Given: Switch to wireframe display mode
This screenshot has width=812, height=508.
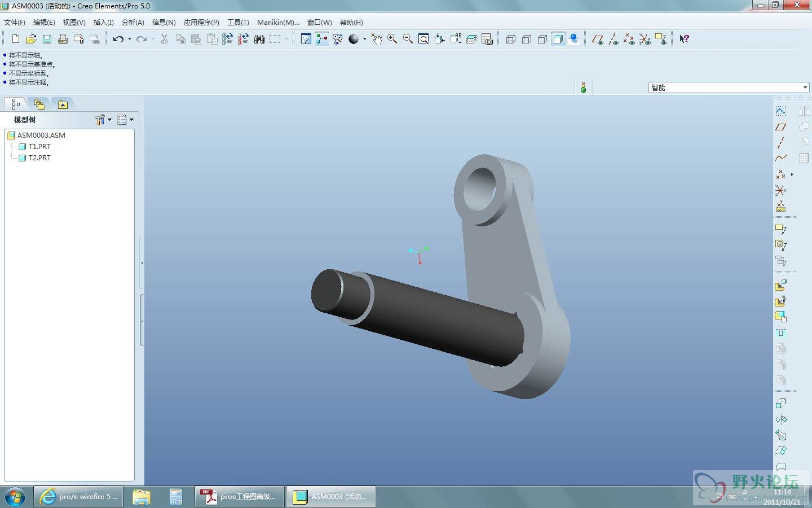Looking at the screenshot, I should click(x=511, y=39).
